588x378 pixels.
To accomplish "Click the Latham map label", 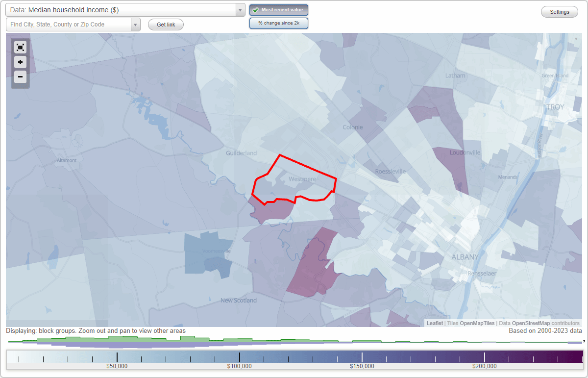I will click(x=455, y=76).
